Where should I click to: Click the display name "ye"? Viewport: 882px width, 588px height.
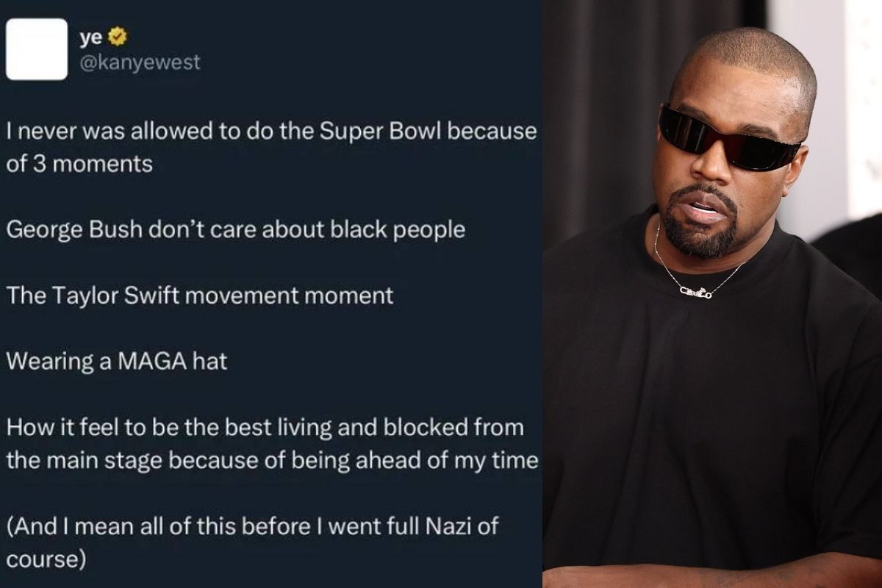coord(90,37)
